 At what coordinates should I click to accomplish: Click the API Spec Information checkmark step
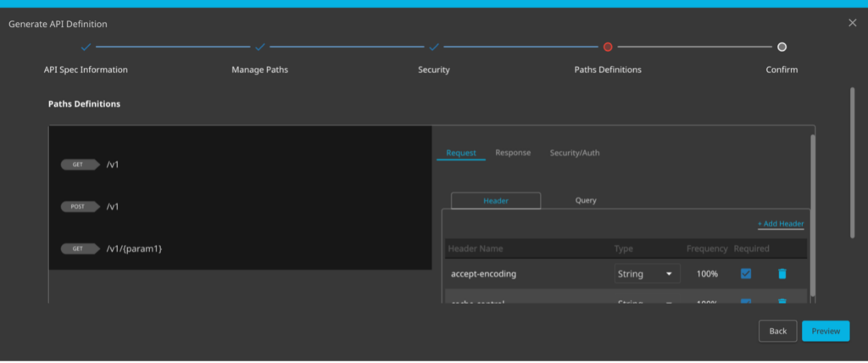tap(86, 47)
